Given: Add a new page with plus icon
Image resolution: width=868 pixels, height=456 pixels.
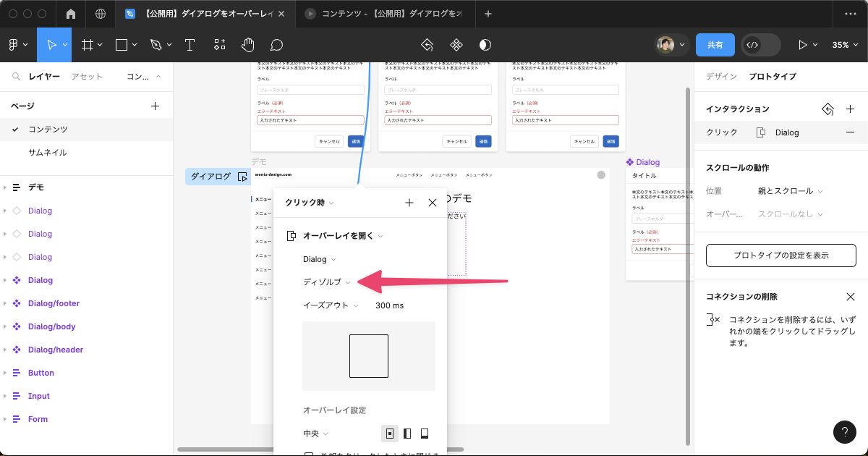Looking at the screenshot, I should coord(155,106).
